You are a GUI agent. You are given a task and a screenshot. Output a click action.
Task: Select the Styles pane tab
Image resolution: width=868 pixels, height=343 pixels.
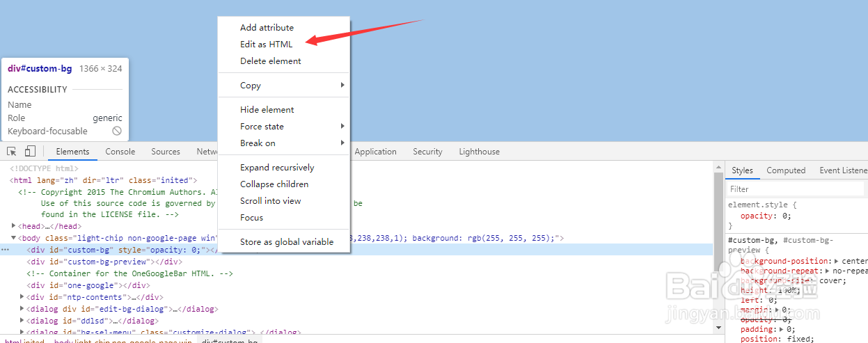742,170
